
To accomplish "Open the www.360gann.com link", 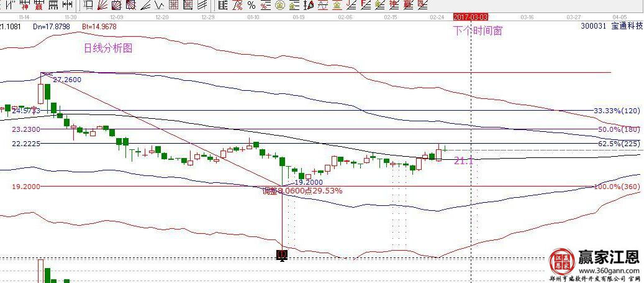I will click(610, 271).
